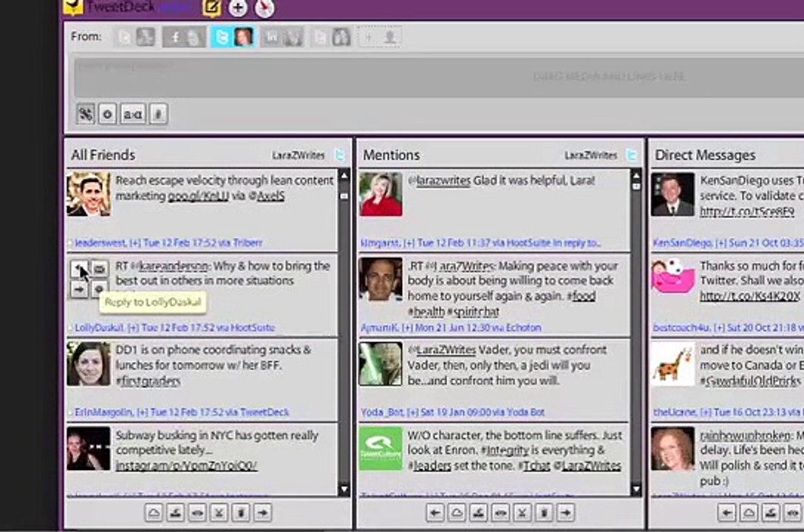Click Twitter bird icon in Mentions header

click(x=631, y=154)
